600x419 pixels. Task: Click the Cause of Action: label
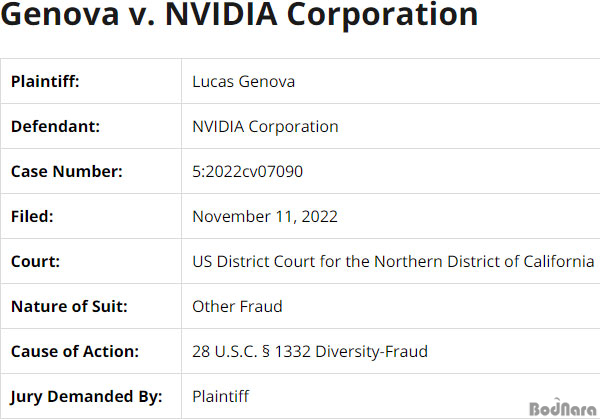click(75, 351)
